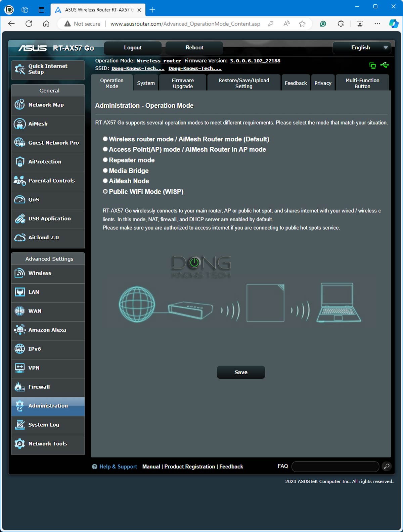
Task: Click the Reboot button
Action: pos(194,48)
